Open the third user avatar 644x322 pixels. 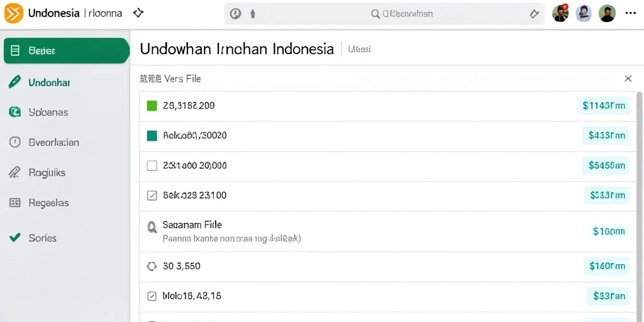point(607,13)
